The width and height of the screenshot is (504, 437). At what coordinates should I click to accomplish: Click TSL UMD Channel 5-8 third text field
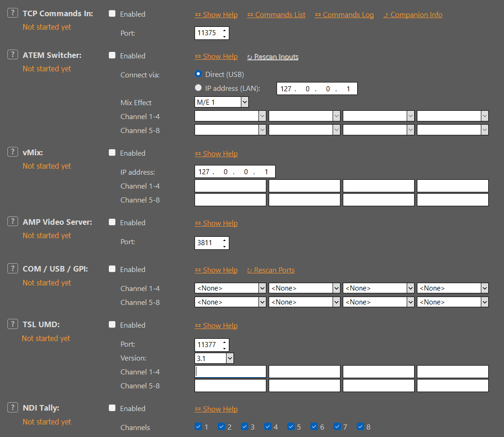378,386
